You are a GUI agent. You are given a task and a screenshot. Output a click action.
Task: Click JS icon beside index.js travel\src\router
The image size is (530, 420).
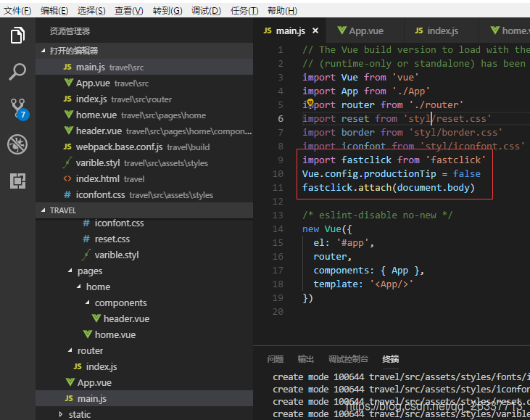(x=67, y=99)
